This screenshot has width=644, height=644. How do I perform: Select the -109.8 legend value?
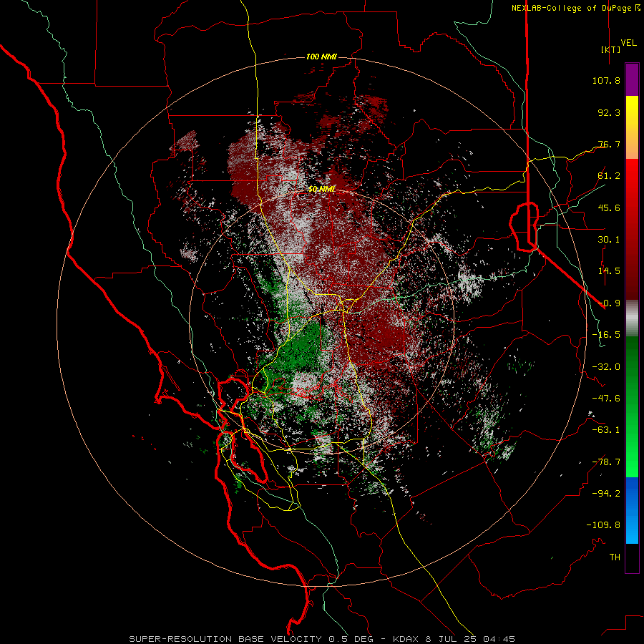click(x=603, y=525)
